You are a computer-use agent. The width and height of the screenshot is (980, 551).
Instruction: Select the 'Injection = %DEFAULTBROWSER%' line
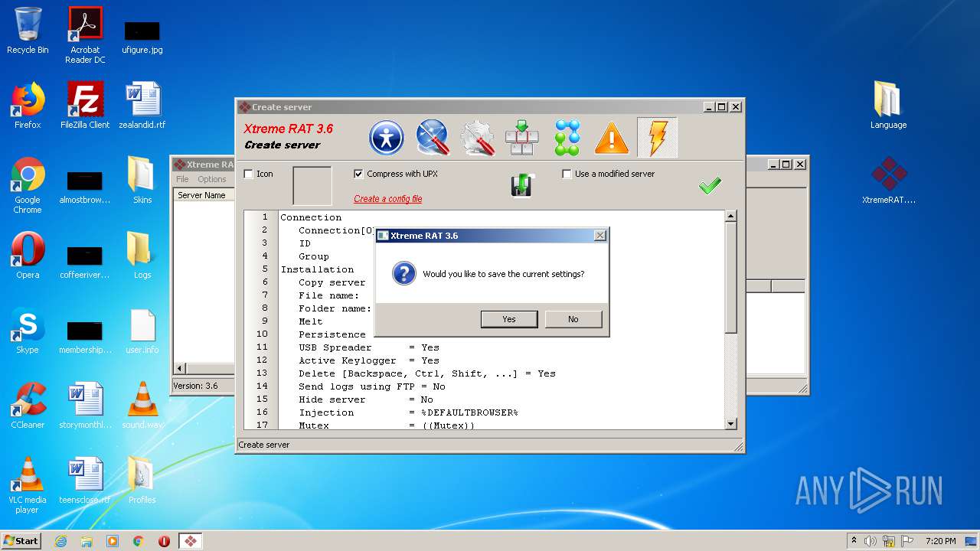pos(408,412)
